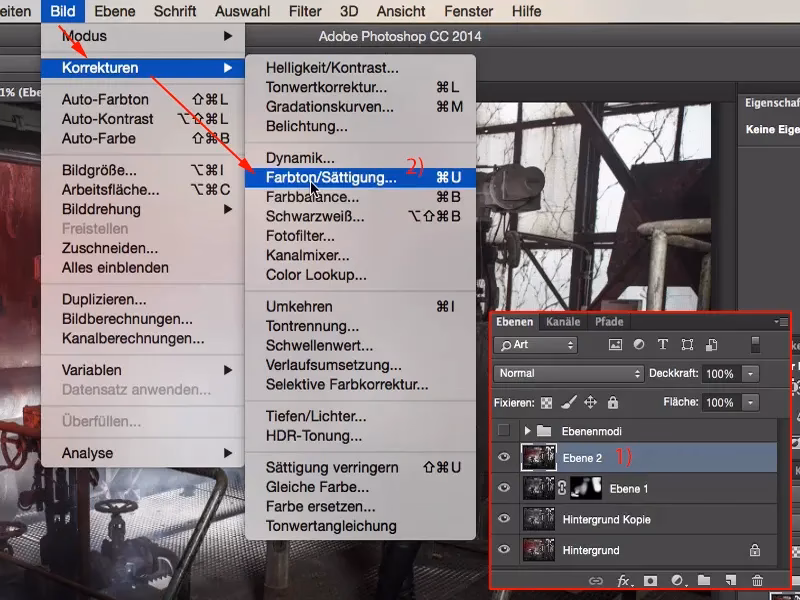The image size is (800, 600).
Task: Hide the Ebene 2 layer
Action: 504,458
